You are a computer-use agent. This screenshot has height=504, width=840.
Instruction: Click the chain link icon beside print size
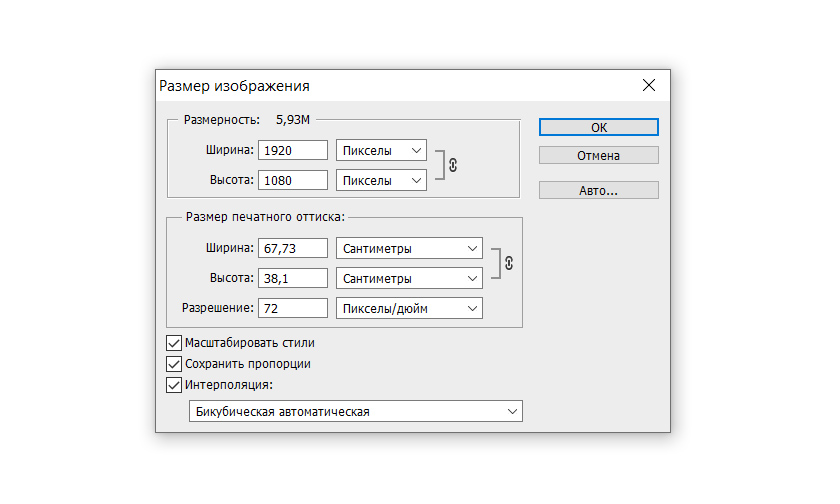point(508,263)
